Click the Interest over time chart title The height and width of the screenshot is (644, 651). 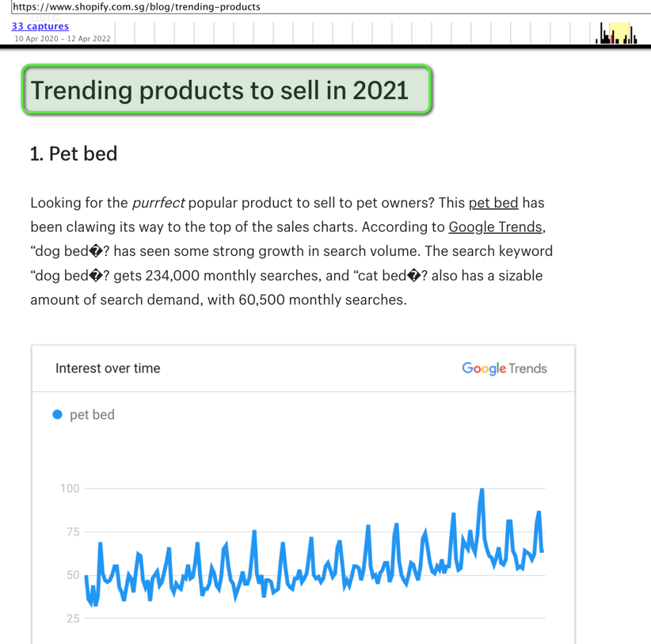[108, 368]
